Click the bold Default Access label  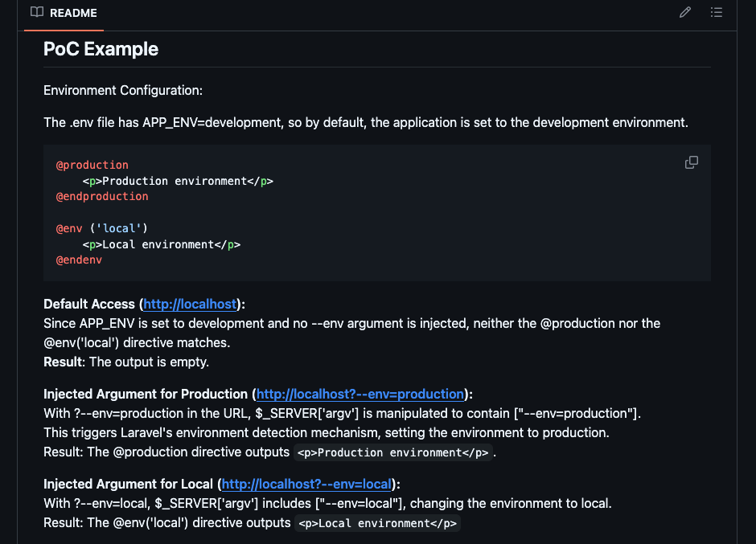[x=89, y=304]
